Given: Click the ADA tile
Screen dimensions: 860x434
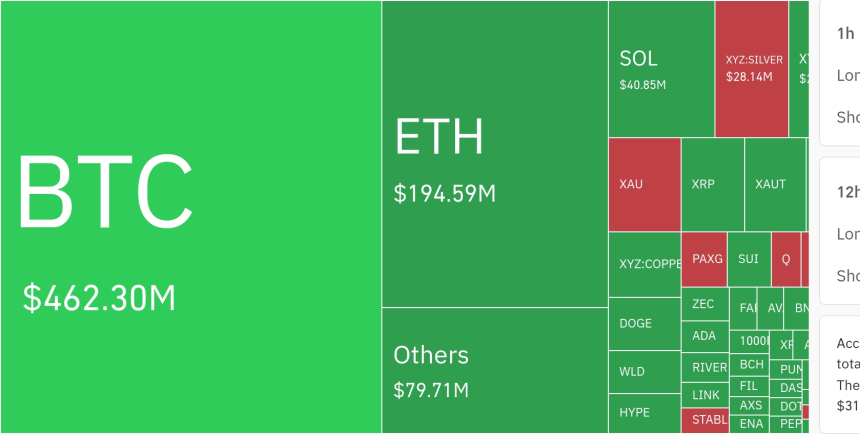Looking at the screenshot, I should tap(704, 336).
